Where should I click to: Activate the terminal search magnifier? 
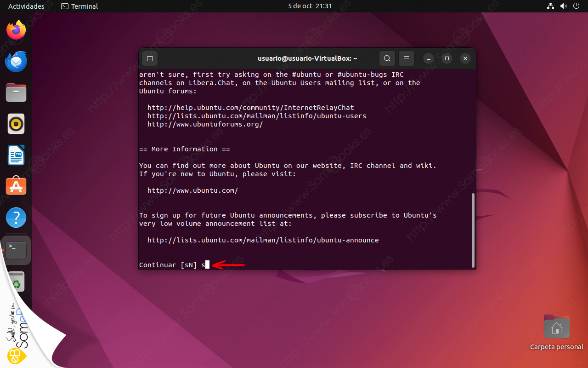click(387, 58)
